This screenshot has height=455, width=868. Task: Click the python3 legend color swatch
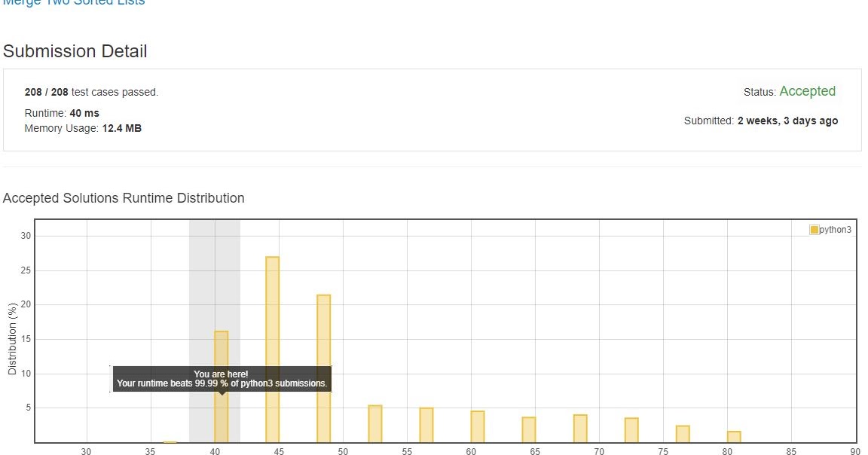(x=814, y=230)
